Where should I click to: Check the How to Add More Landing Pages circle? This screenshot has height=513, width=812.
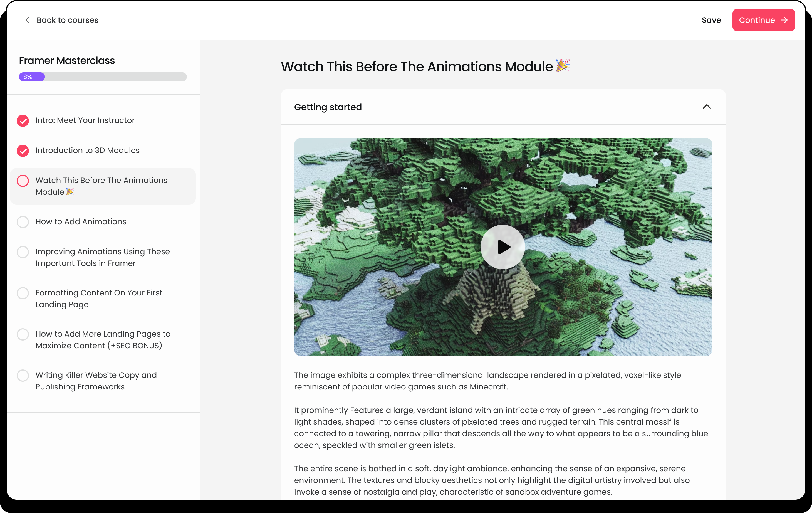coord(23,334)
